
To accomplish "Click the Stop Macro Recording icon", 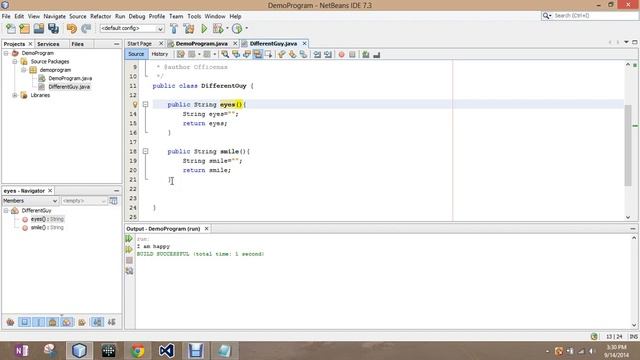I will 352,54.
